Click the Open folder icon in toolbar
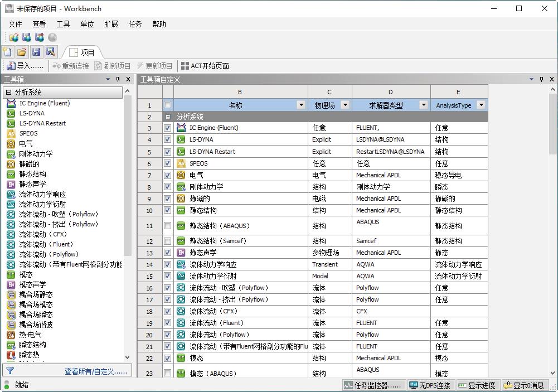The image size is (558, 392). [x=22, y=52]
